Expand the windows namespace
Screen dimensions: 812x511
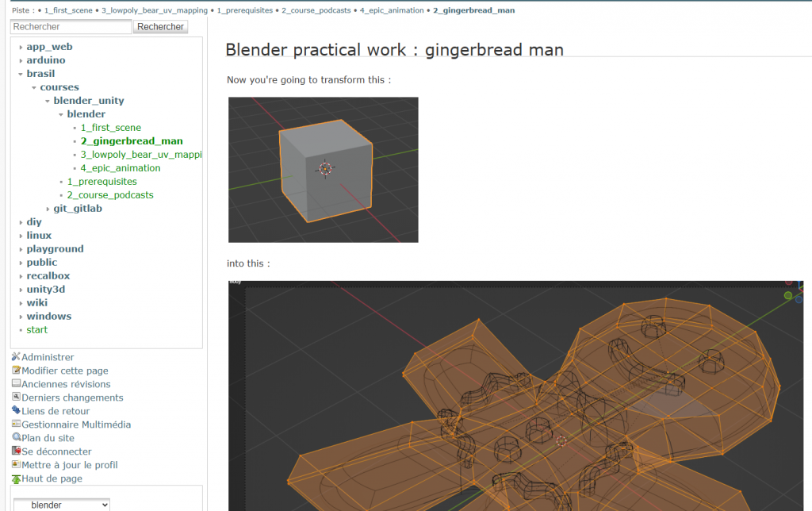tap(21, 317)
